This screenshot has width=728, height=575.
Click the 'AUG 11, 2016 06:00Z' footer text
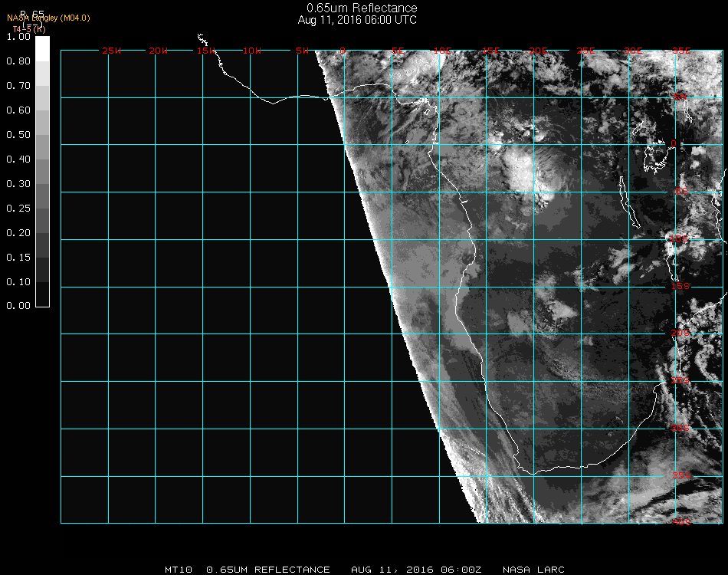416,570
